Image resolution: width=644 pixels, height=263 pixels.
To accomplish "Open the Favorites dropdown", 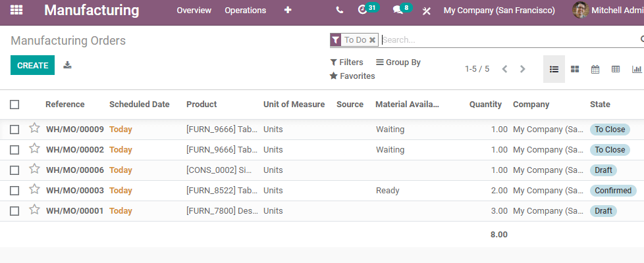I will click(352, 76).
